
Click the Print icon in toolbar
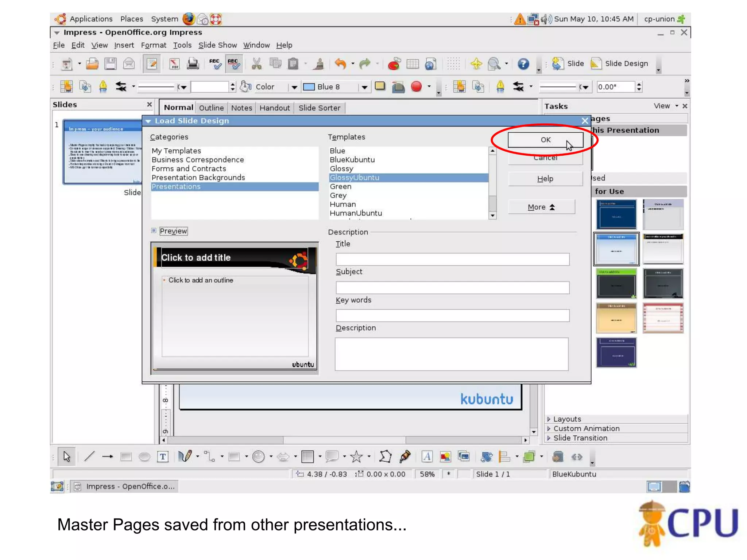[193, 64]
